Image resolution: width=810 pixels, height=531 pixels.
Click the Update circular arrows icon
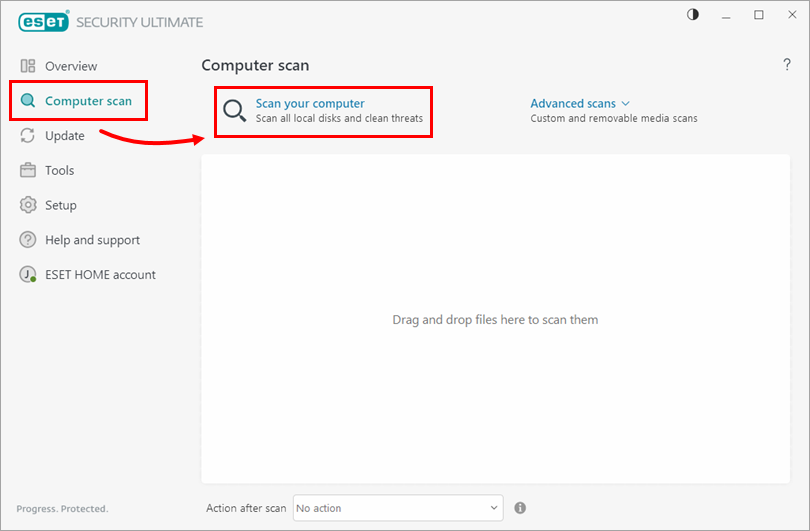28,136
